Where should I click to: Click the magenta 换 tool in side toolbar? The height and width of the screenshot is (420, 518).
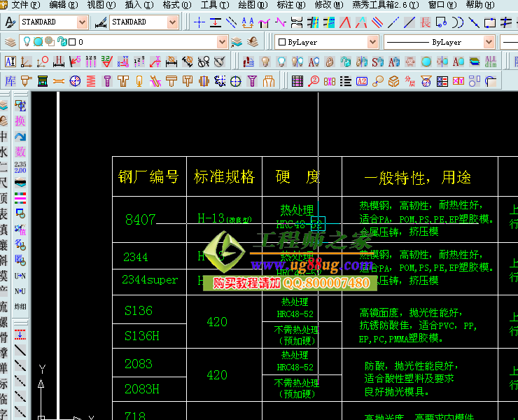point(20,121)
